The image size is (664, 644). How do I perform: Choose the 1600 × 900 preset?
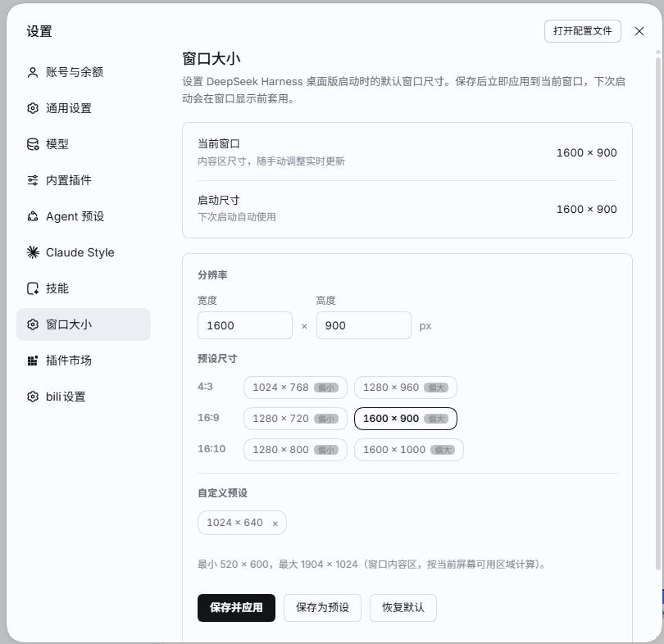click(406, 419)
